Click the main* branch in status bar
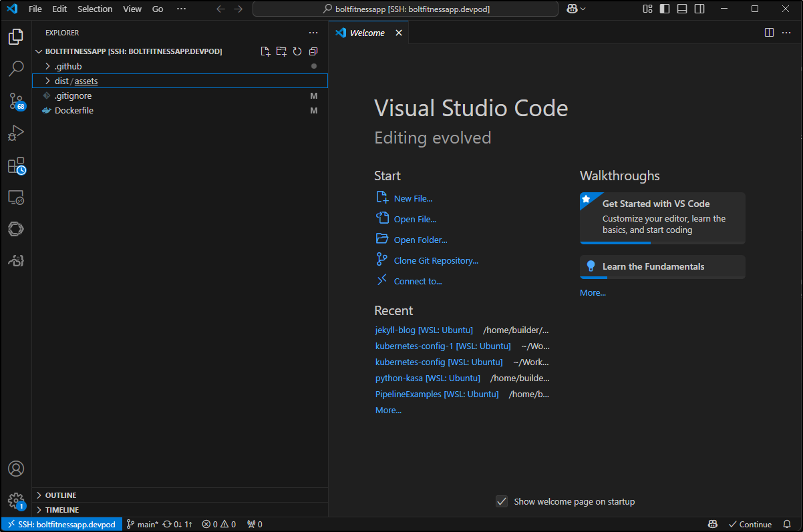 tap(142, 524)
